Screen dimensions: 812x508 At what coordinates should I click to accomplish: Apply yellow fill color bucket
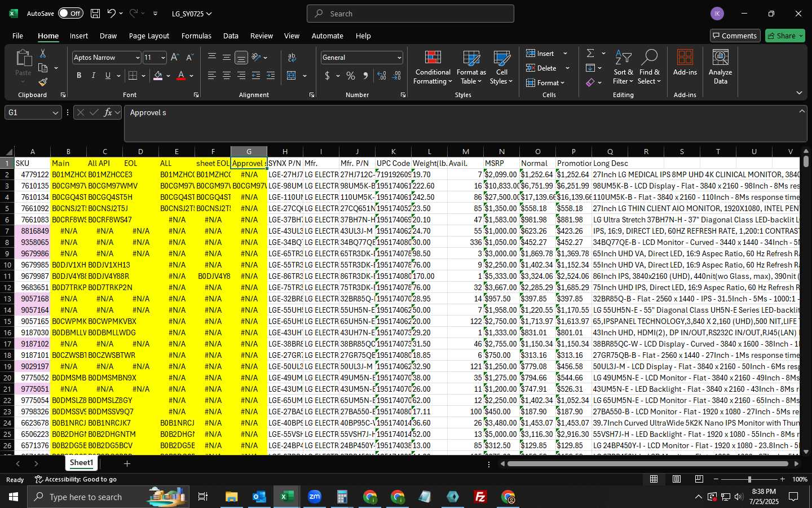tap(158, 76)
